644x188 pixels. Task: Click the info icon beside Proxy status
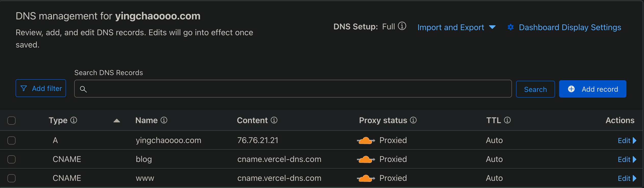(413, 120)
